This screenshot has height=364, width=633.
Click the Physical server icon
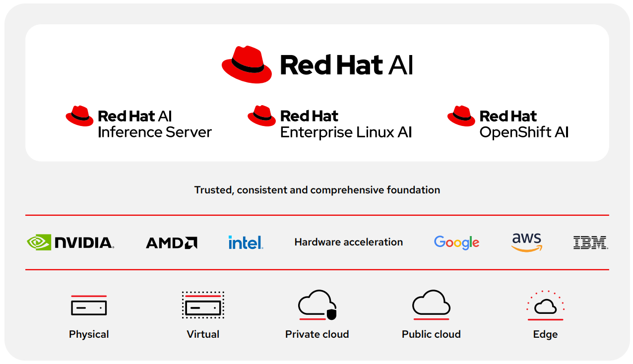89,305
